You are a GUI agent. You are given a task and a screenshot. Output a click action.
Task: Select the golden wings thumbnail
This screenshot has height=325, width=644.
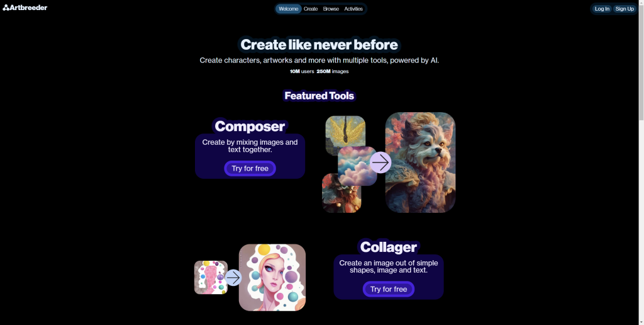tap(345, 131)
